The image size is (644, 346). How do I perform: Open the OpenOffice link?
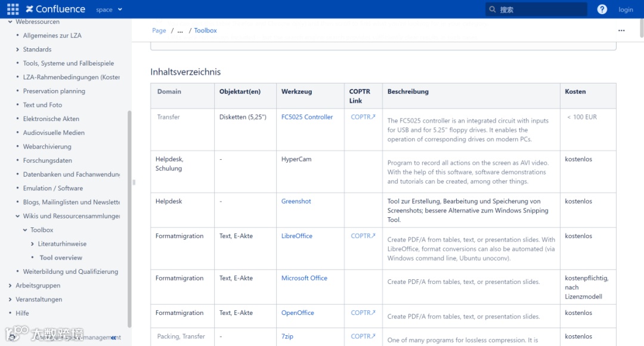[298, 313]
